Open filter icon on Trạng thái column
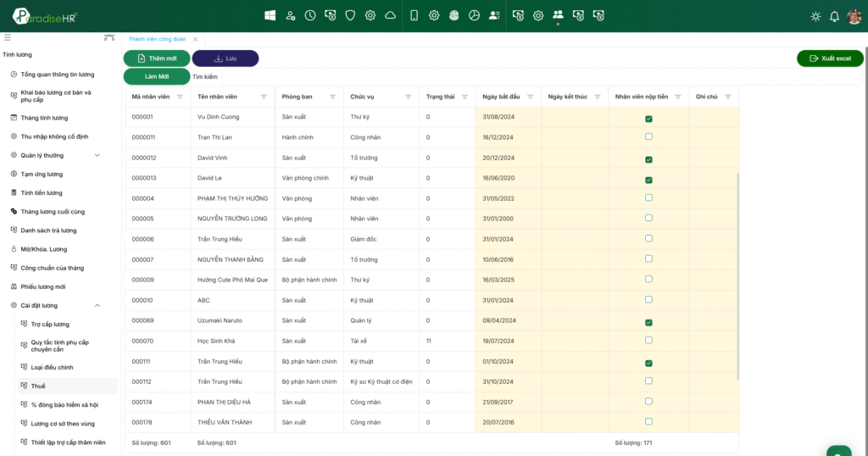Viewport: 868px width, 456px height. coord(465,97)
